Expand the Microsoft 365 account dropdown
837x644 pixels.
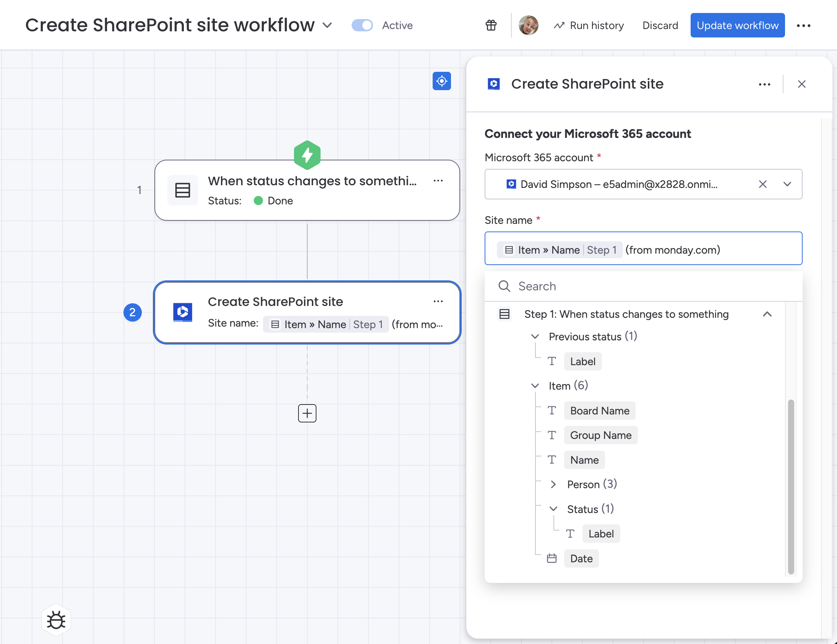(787, 184)
